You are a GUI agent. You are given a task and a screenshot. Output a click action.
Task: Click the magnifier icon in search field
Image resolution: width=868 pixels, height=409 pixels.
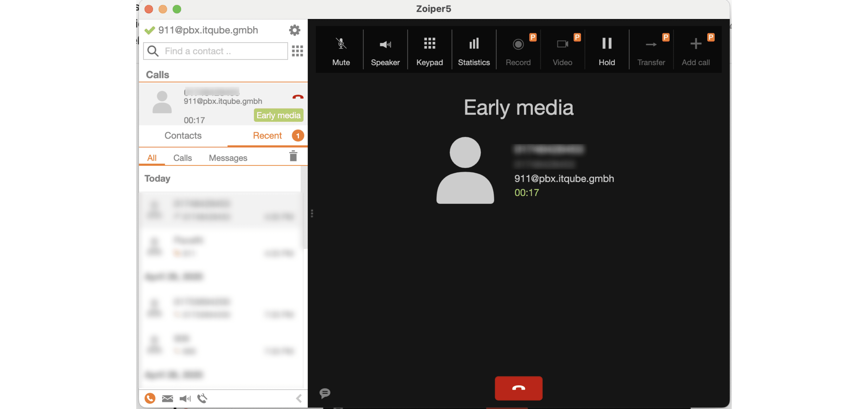[153, 51]
